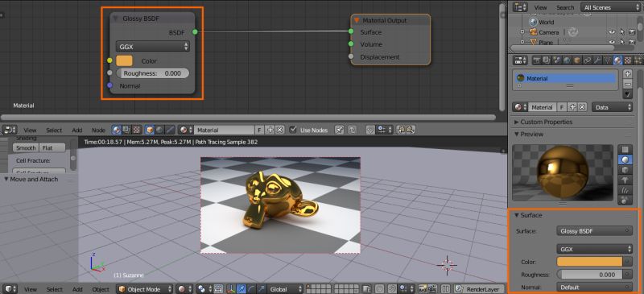
Task: Open Select menu in node editor
Action: [x=54, y=130]
